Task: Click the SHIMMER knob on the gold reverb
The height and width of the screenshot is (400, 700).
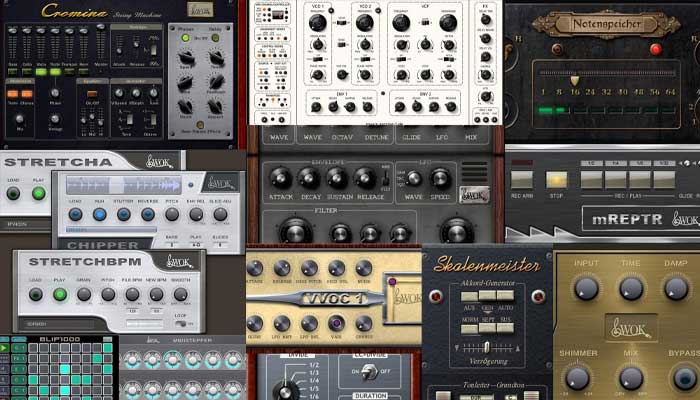Action: click(x=577, y=378)
